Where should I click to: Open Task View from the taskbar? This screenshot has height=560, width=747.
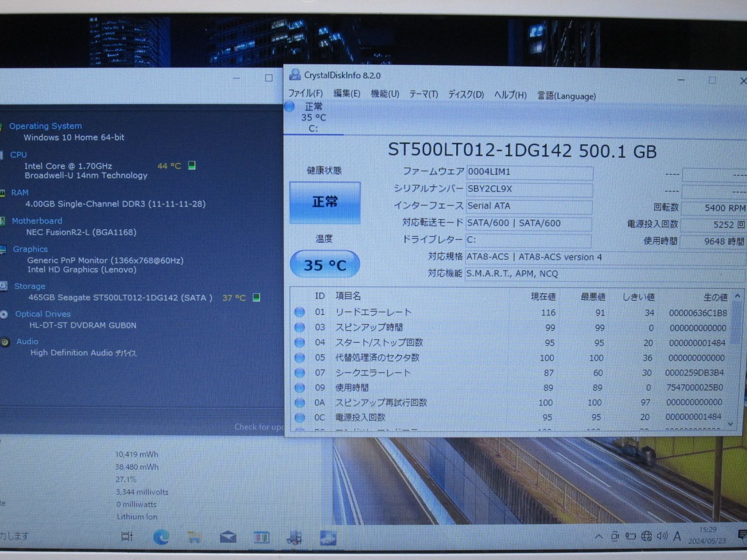point(127,537)
